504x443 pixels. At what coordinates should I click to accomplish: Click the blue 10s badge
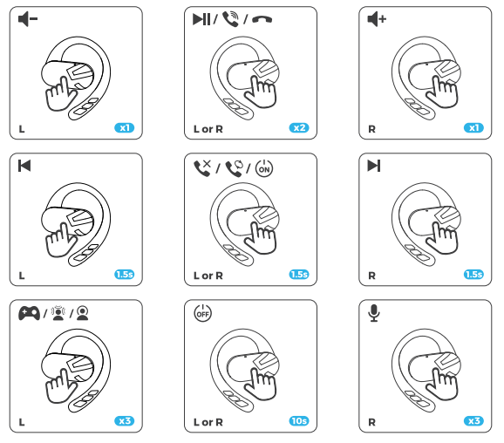pos(299,421)
